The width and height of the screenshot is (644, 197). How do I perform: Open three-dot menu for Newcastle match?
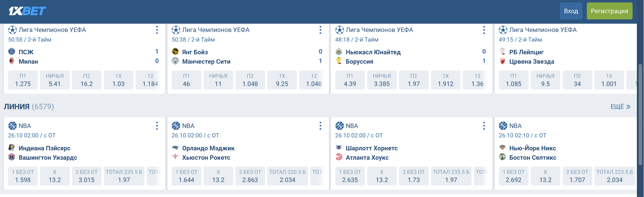484,30
